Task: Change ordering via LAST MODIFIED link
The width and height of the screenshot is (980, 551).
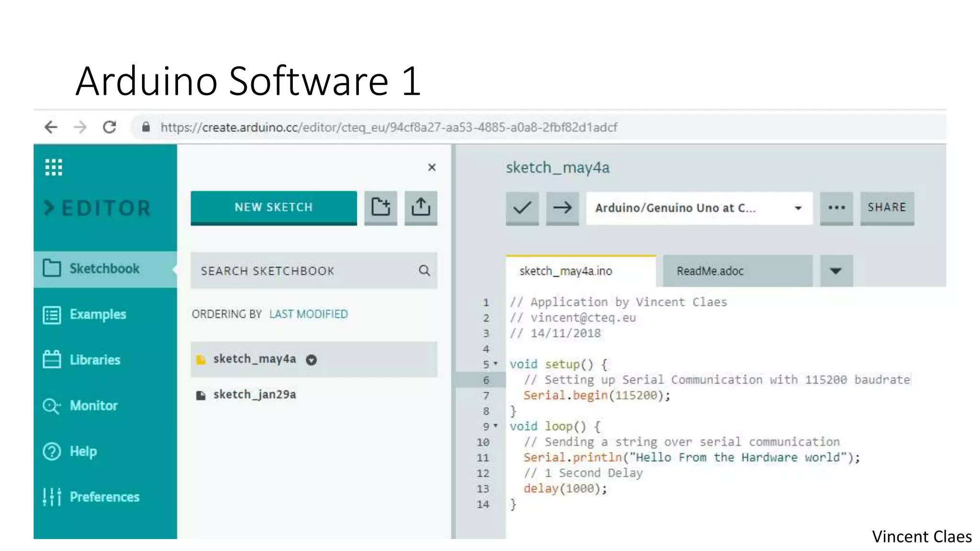Action: pos(309,314)
